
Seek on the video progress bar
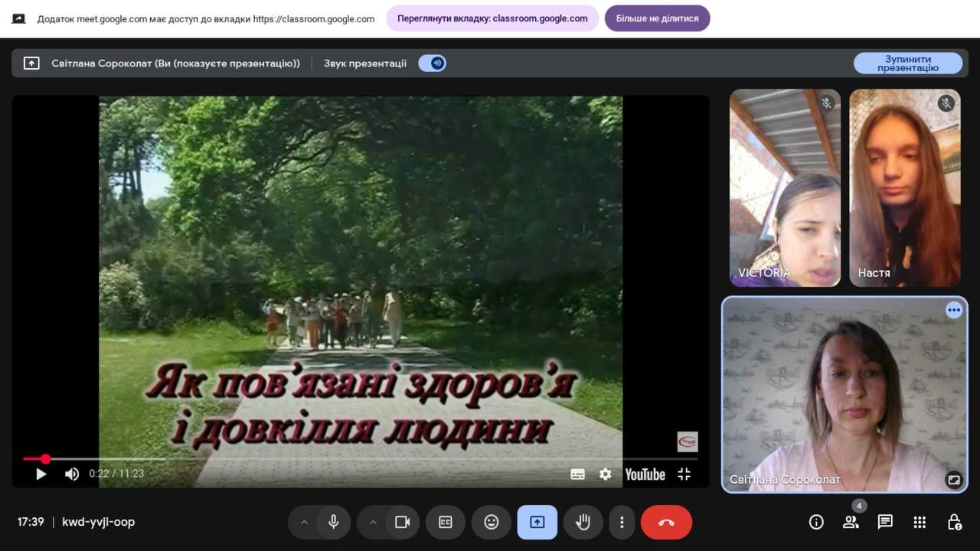(360, 459)
